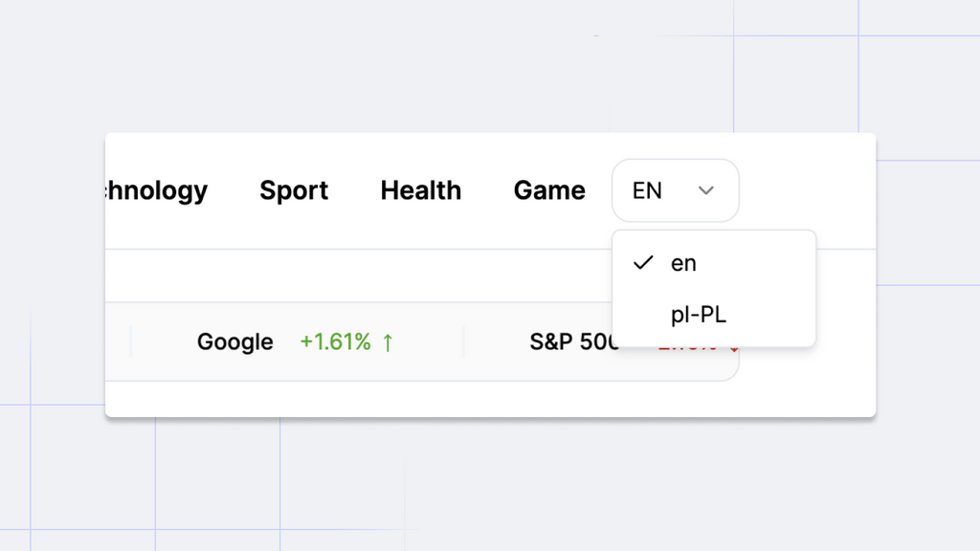Open the partially visible Technology section

156,190
